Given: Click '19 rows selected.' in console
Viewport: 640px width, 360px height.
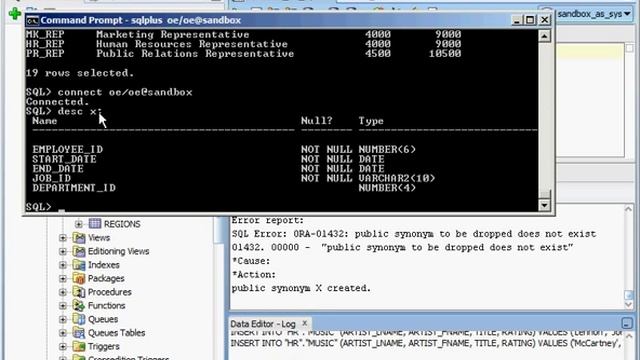Looking at the screenshot, I should coord(80,73).
